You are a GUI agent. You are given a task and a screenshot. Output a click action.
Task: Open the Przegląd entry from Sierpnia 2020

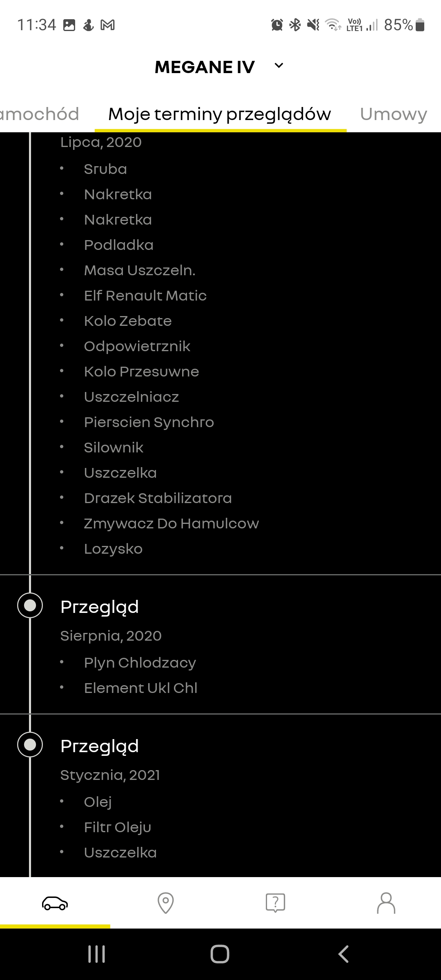[x=100, y=607]
